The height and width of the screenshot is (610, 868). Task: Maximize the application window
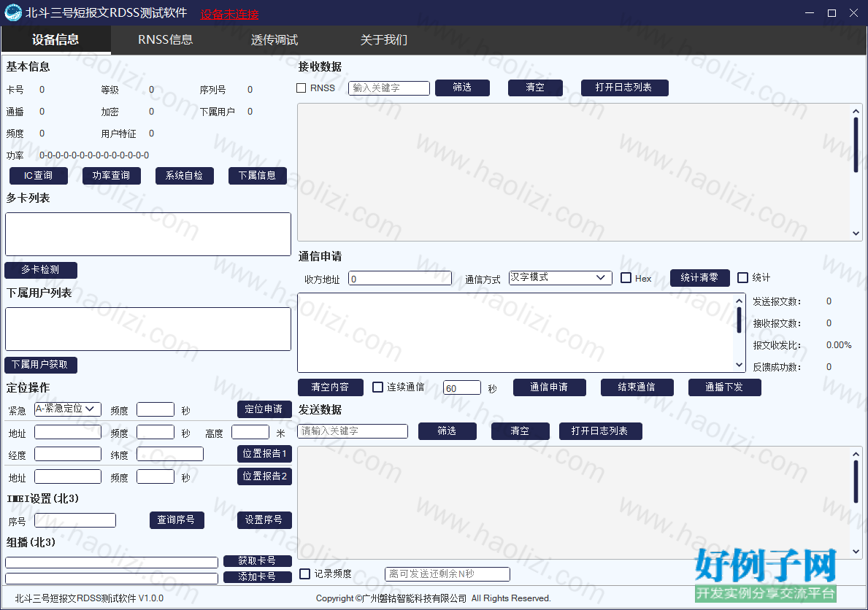(831, 12)
